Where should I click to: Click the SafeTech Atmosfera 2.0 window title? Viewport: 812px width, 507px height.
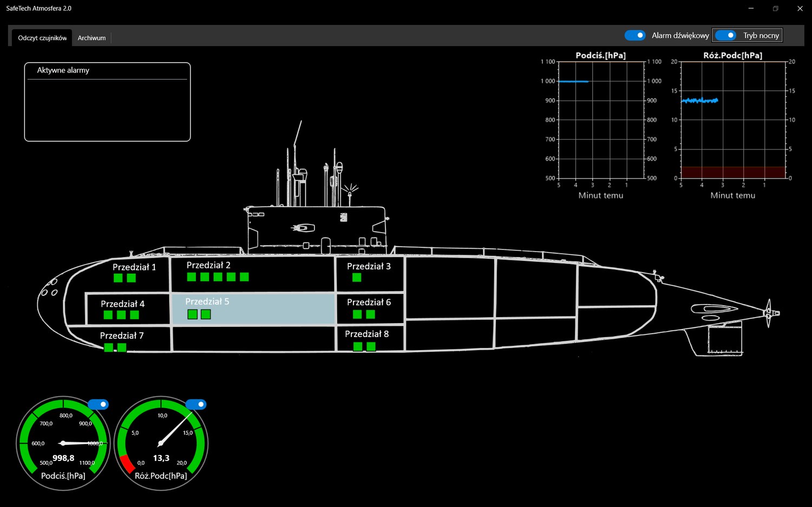pyautogui.click(x=39, y=9)
